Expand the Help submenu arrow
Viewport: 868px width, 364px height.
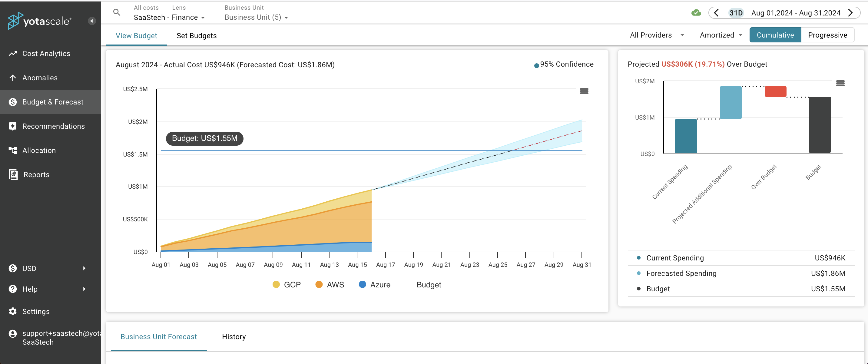84,289
